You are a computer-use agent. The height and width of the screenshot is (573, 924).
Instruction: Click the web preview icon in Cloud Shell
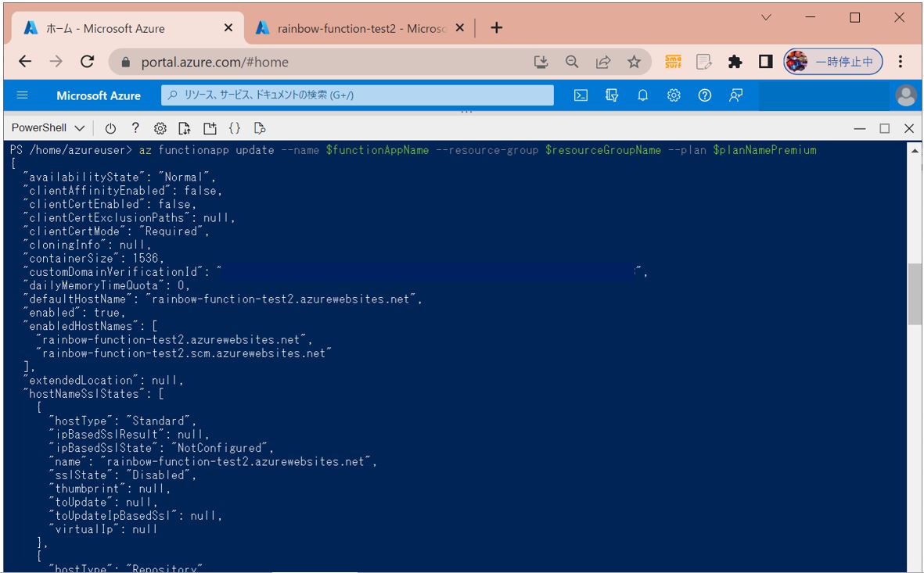tap(260, 128)
